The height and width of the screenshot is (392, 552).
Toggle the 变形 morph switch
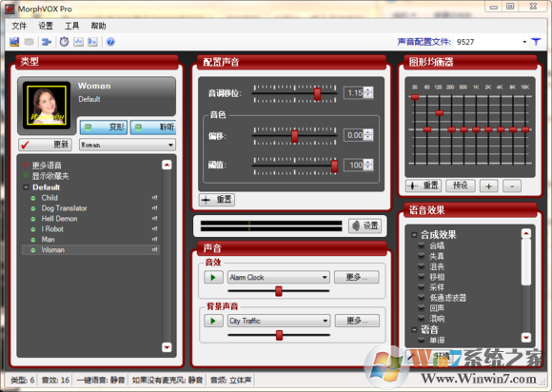(104, 127)
